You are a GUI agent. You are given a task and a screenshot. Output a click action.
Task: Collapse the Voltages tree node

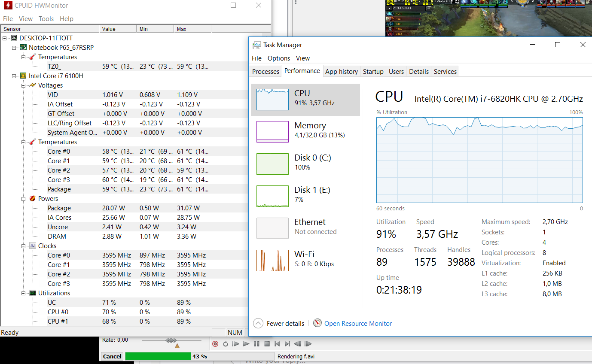[x=24, y=85]
